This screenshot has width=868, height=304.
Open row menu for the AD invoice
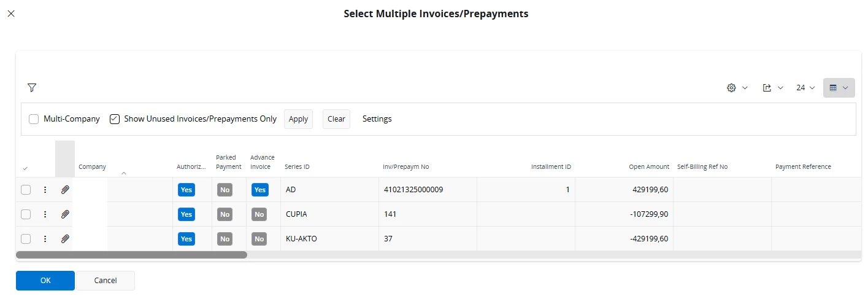click(45, 190)
